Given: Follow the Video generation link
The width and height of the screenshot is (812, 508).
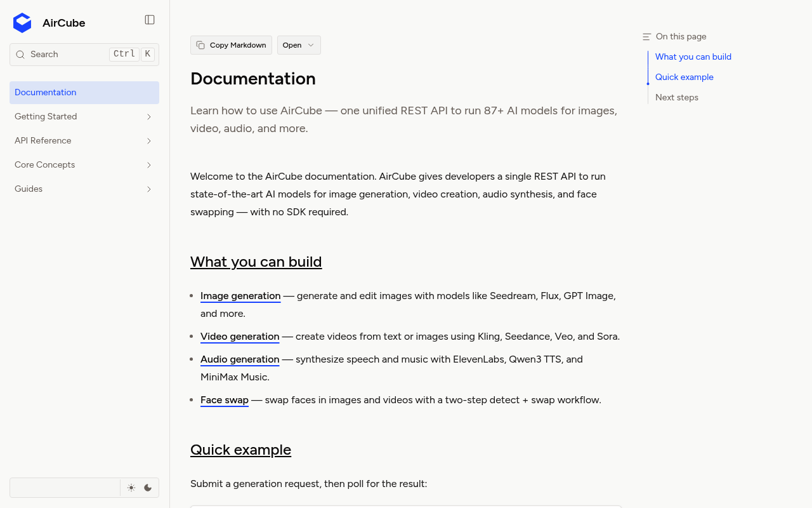Looking at the screenshot, I should (x=240, y=337).
